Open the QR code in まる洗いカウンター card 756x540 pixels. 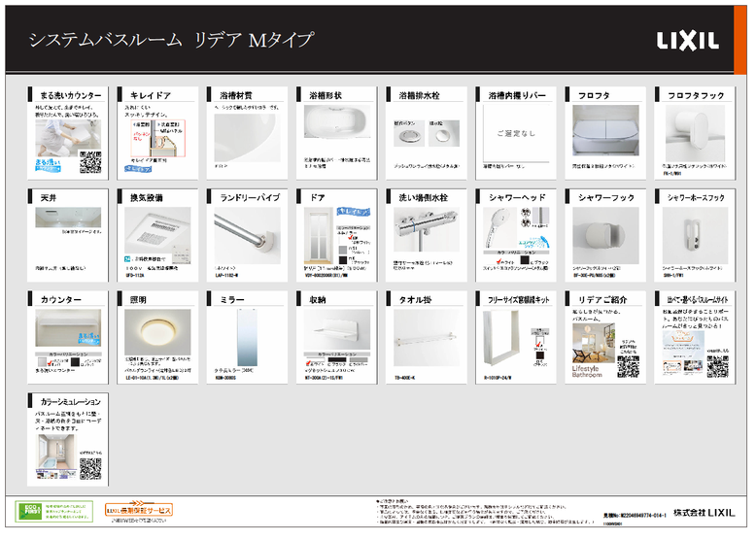point(90,162)
